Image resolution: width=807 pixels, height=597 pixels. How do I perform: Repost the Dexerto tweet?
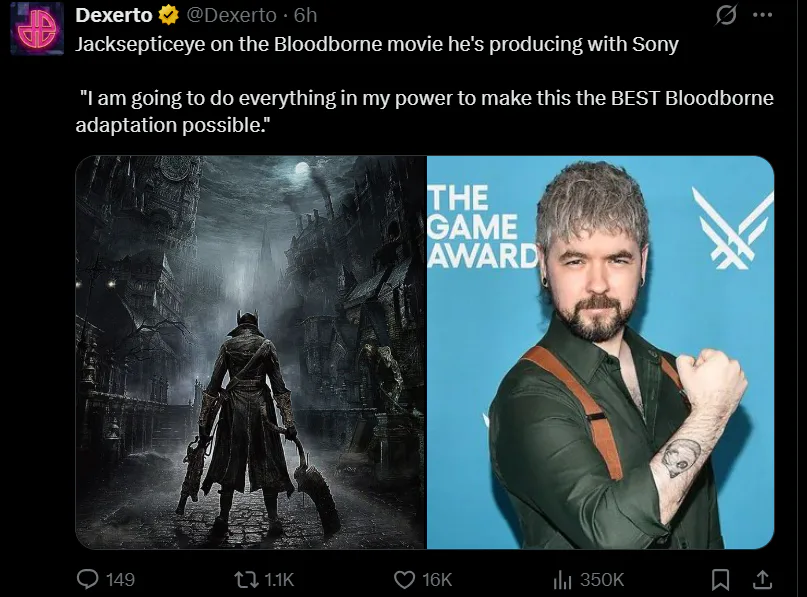point(245,580)
